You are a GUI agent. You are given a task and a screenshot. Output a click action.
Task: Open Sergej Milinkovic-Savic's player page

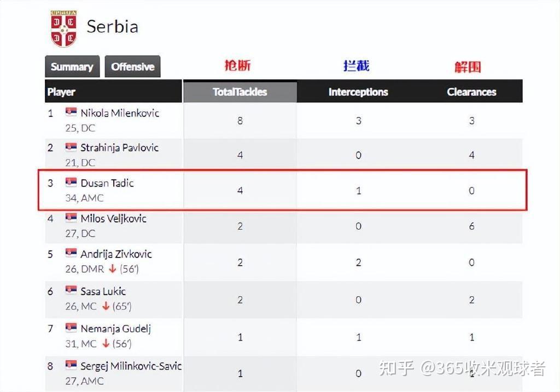131,366
